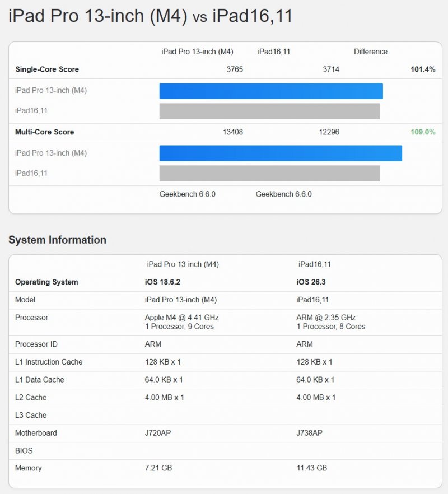Select the multi-core score 12296

[x=330, y=132]
